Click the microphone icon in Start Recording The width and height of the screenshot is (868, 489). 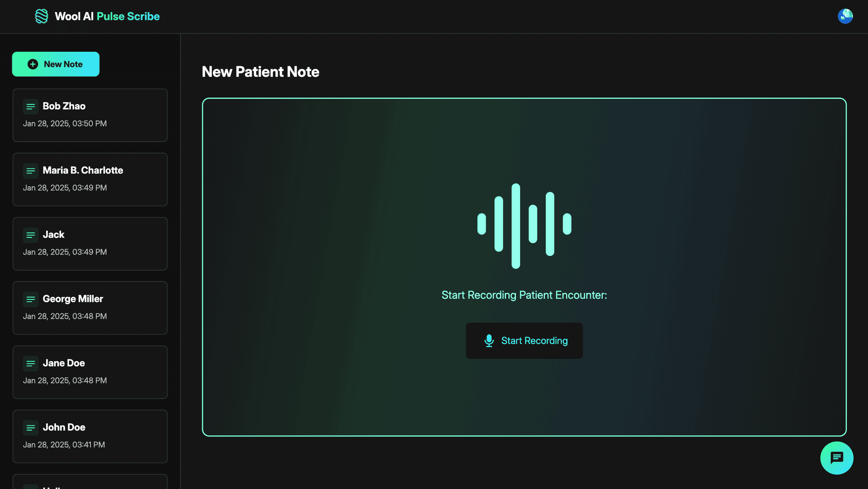tap(489, 341)
